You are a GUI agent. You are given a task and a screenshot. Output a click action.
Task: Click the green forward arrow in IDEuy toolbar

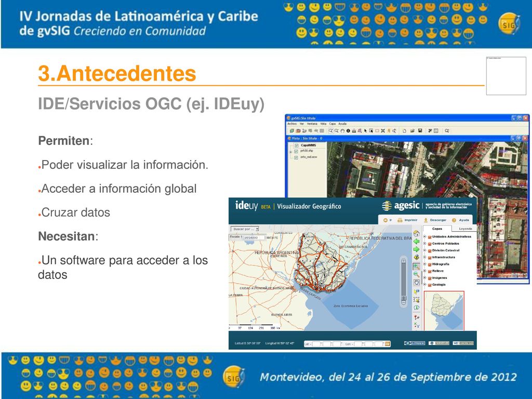pos(416,249)
